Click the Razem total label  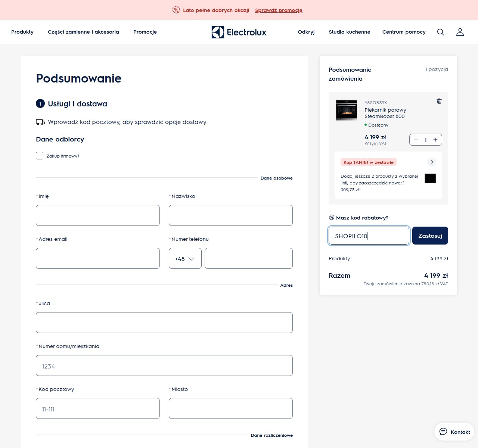[x=339, y=276]
